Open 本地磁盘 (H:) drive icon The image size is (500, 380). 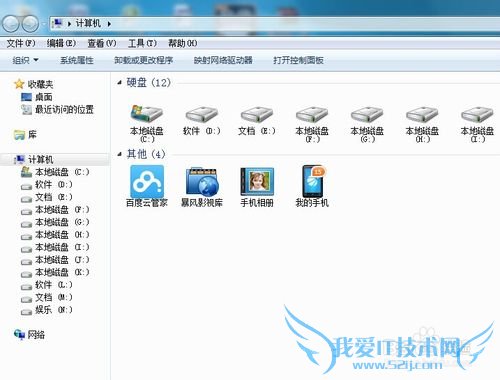click(422, 114)
